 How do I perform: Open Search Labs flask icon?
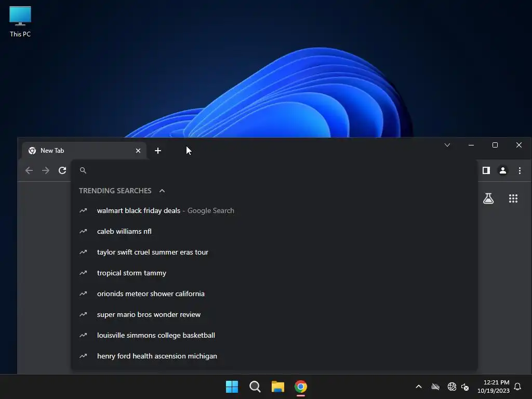pos(488,198)
